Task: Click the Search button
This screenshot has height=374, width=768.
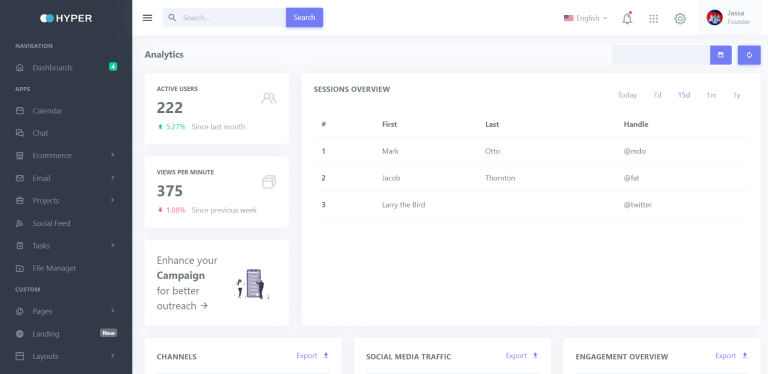Action: (x=304, y=18)
